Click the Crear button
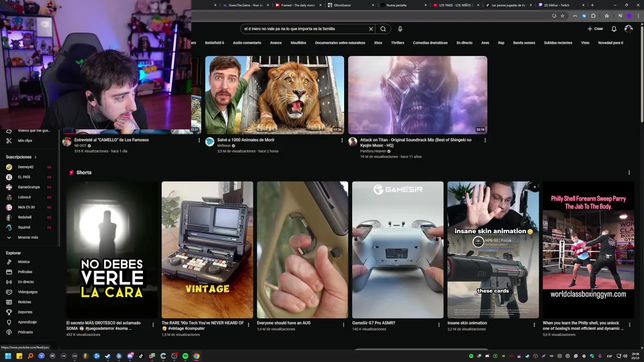644x362 pixels. click(595, 29)
